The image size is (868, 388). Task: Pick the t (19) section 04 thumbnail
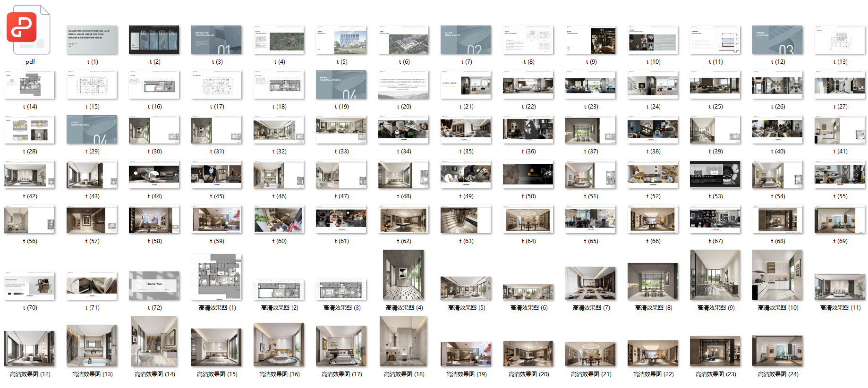pyautogui.click(x=341, y=84)
